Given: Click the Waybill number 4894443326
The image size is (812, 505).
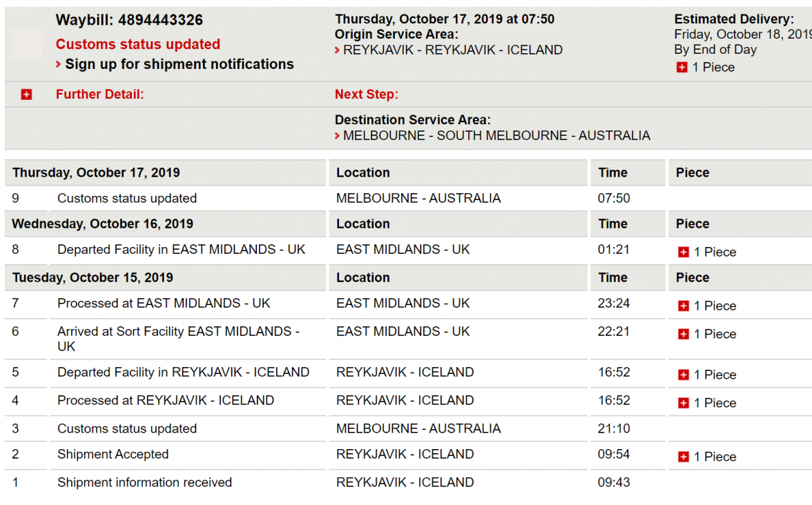Looking at the screenshot, I should [x=160, y=21].
